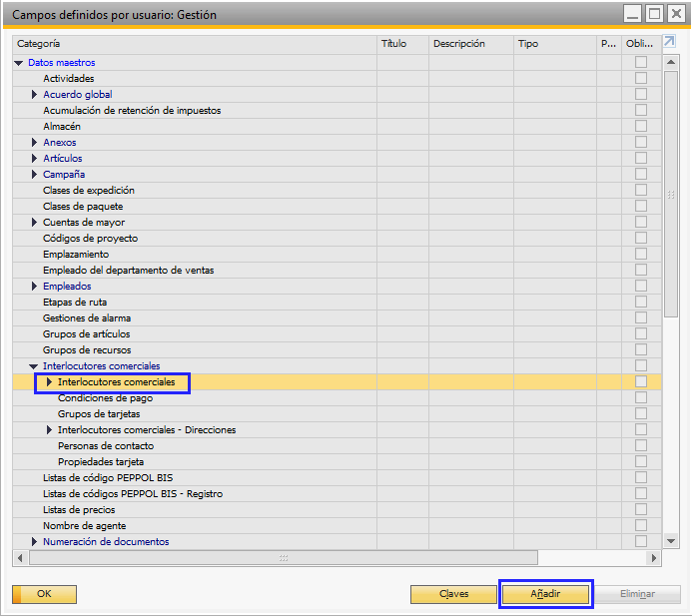Tick the checkbox in the Actividades row

[641, 78]
